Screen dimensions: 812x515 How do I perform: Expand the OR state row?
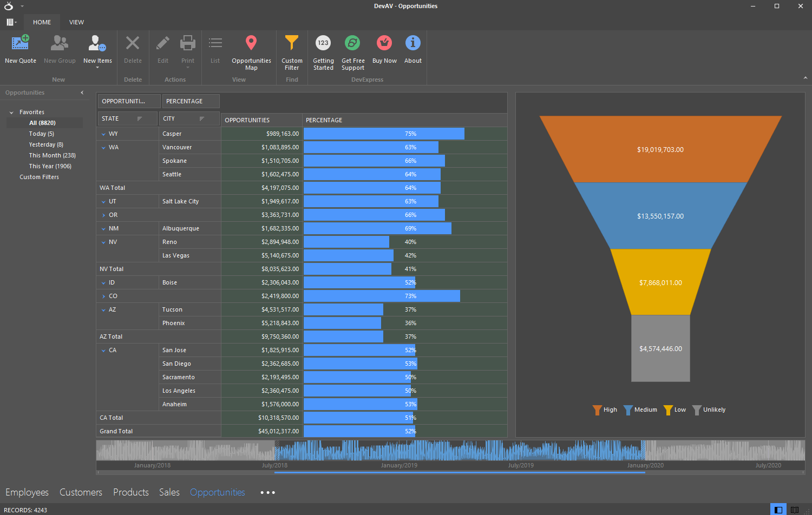pyautogui.click(x=104, y=215)
